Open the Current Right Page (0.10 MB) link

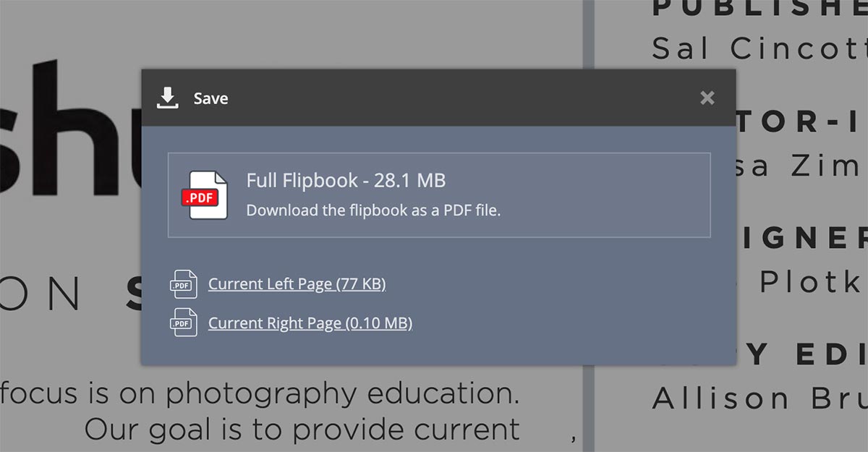(310, 323)
